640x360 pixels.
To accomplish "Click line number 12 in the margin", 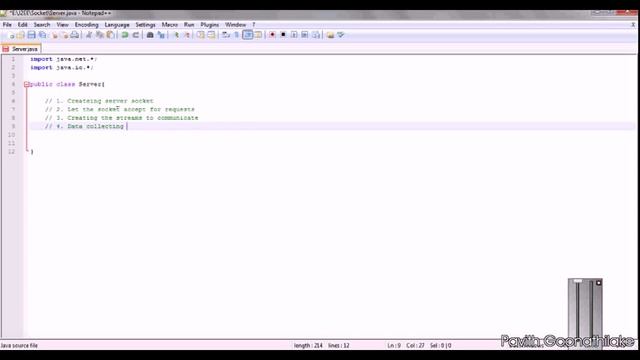I will [x=11, y=152].
